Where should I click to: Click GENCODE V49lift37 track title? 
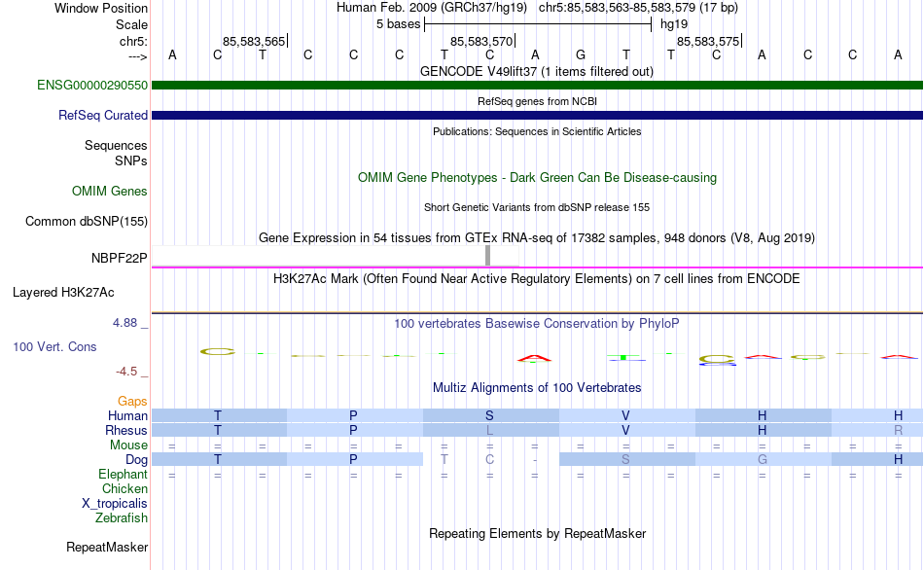(x=537, y=71)
